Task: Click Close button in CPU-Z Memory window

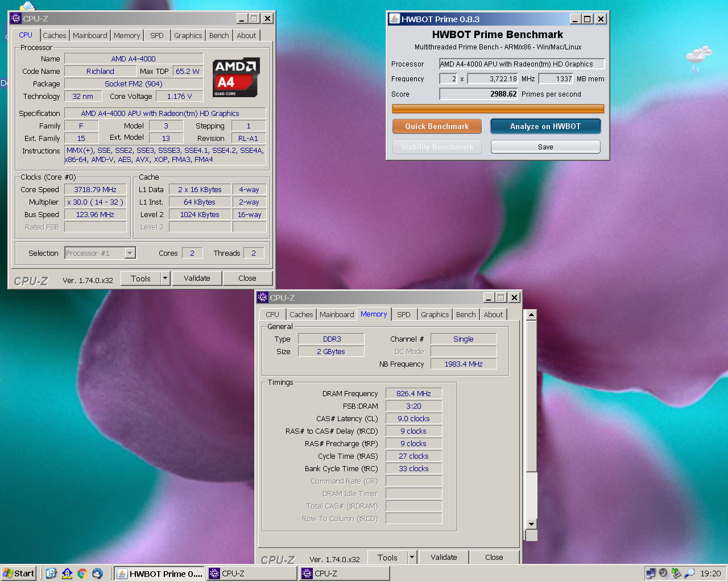Action: (494, 557)
